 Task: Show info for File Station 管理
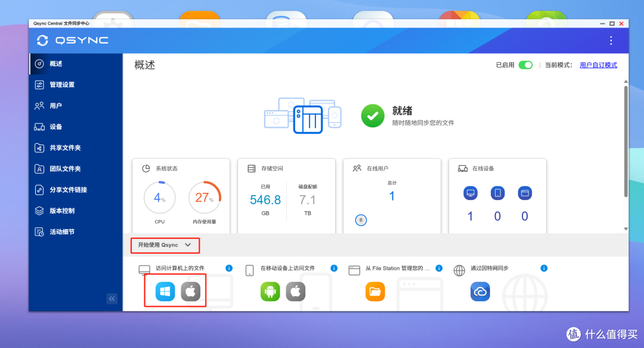[x=439, y=268]
